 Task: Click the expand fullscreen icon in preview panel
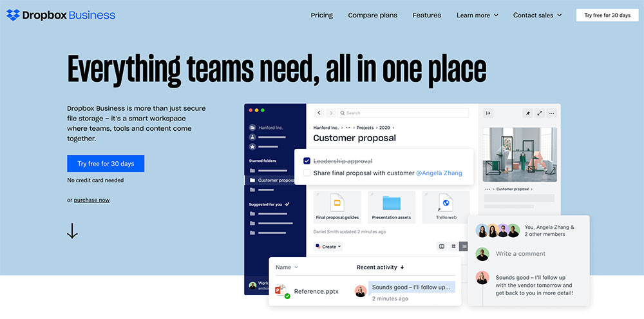pyautogui.click(x=540, y=113)
